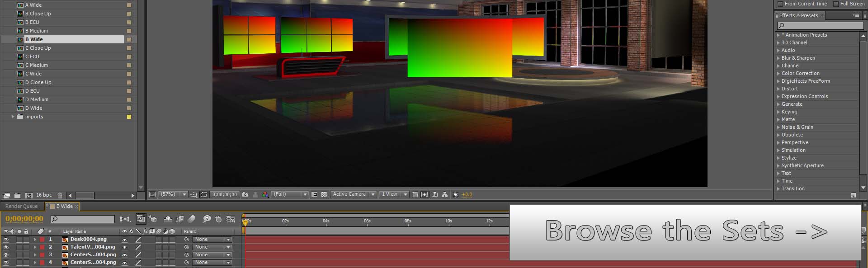Click label color swatch of layer 1
Screen dimensions: 868x268
pos(42,240)
